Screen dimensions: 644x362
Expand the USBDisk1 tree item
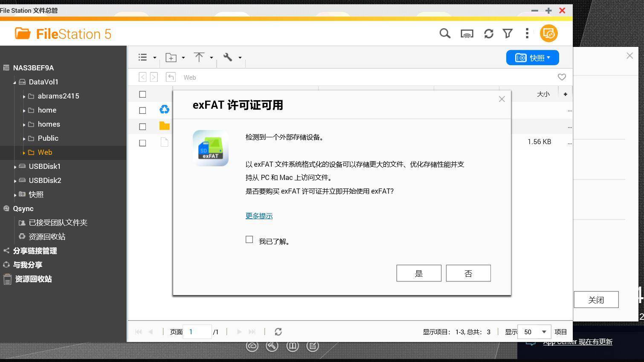(x=15, y=166)
